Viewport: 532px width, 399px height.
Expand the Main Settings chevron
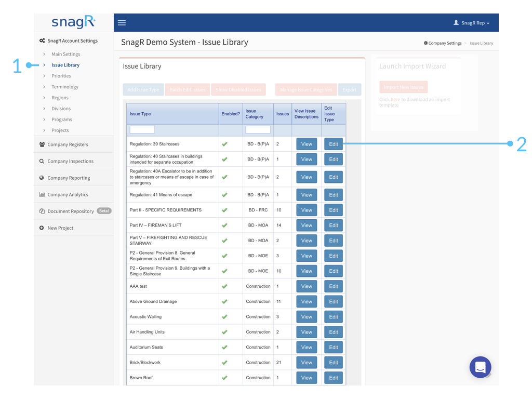click(x=44, y=54)
